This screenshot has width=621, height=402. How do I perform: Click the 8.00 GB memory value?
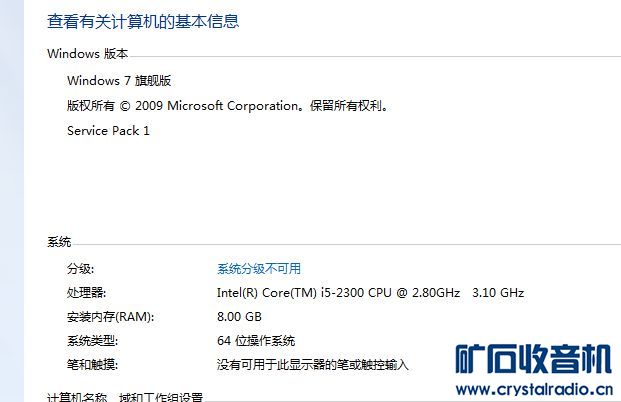238,317
